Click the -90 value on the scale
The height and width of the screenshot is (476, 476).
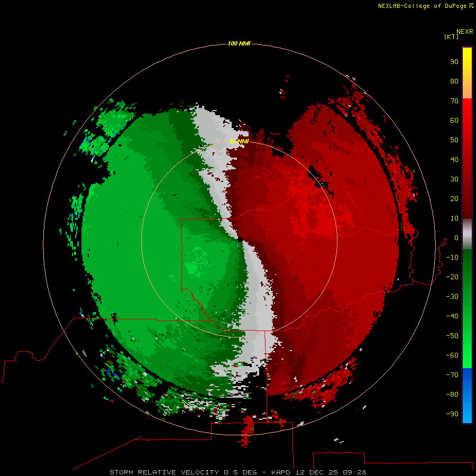coord(452,414)
